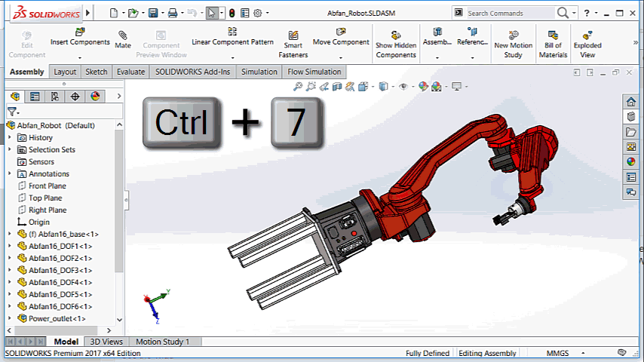Open the Edit Appearance color wheel
The width and height of the screenshot is (644, 362).
tap(423, 87)
